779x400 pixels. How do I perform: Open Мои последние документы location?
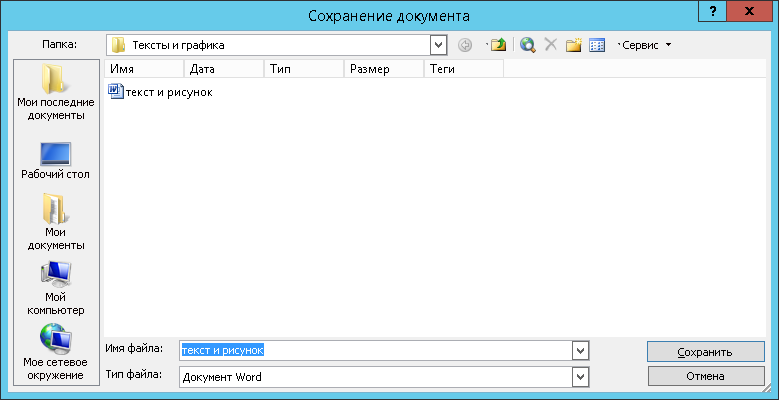click(56, 93)
